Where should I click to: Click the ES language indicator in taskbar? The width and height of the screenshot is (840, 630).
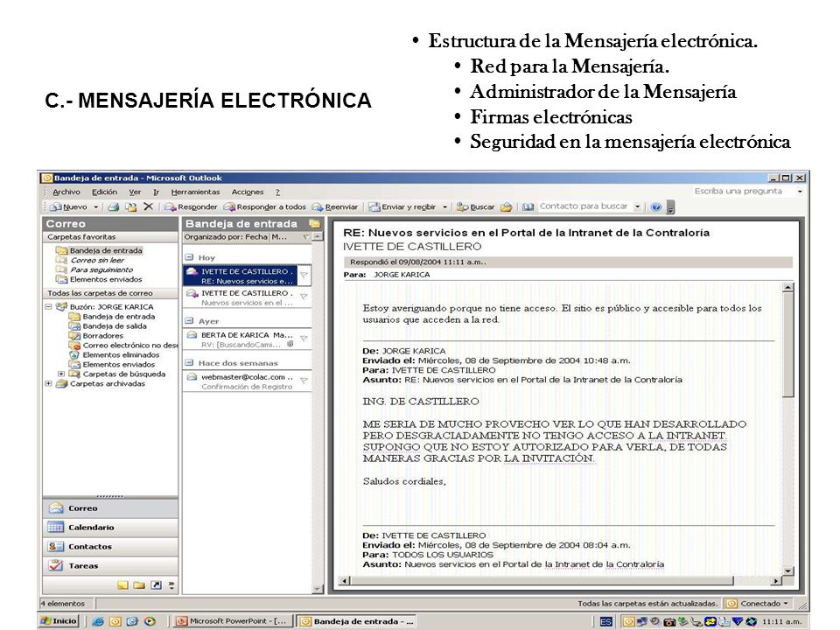coord(605,621)
